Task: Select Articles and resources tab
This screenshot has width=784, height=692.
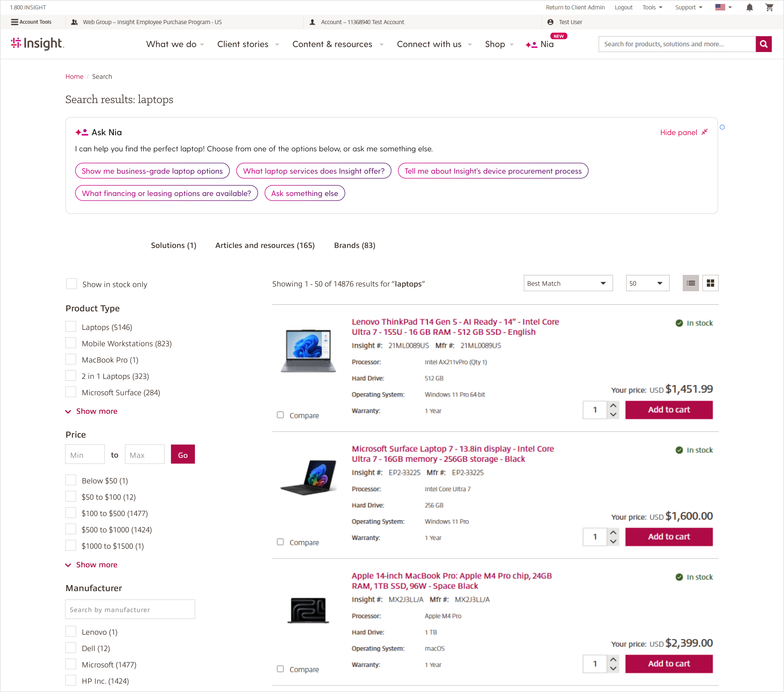Action: point(265,245)
